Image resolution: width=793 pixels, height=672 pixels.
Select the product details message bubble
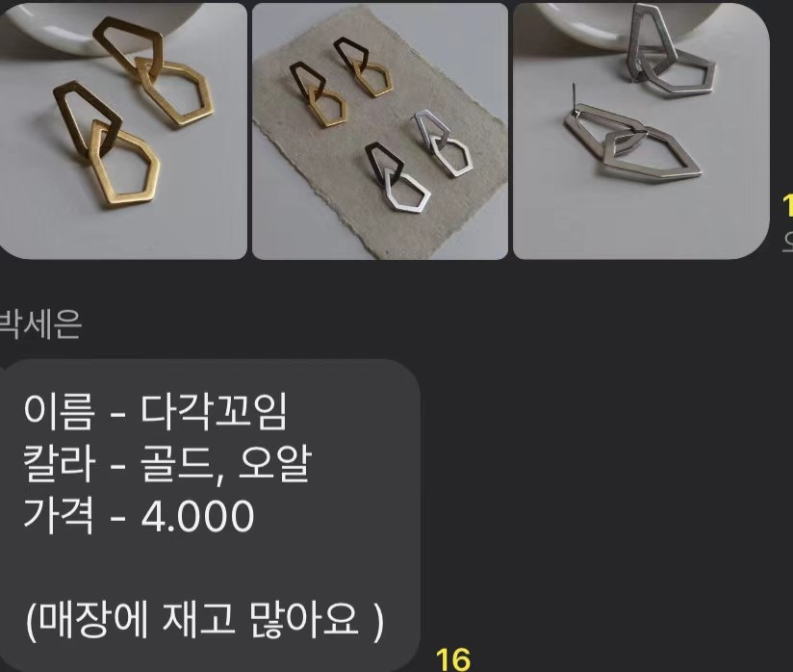pyautogui.click(x=210, y=516)
